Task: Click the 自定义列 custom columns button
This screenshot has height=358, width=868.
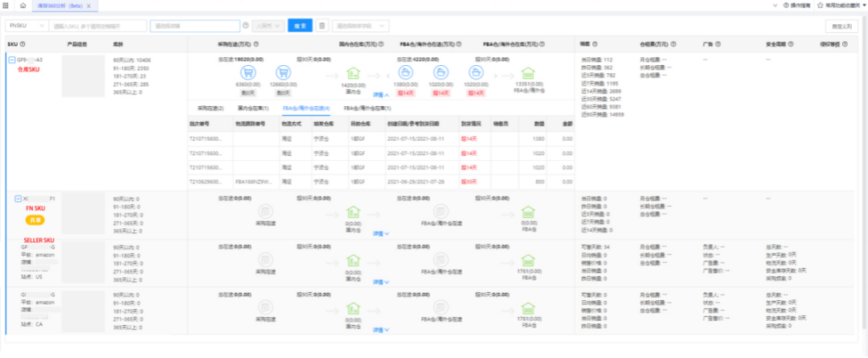Action: [841, 26]
